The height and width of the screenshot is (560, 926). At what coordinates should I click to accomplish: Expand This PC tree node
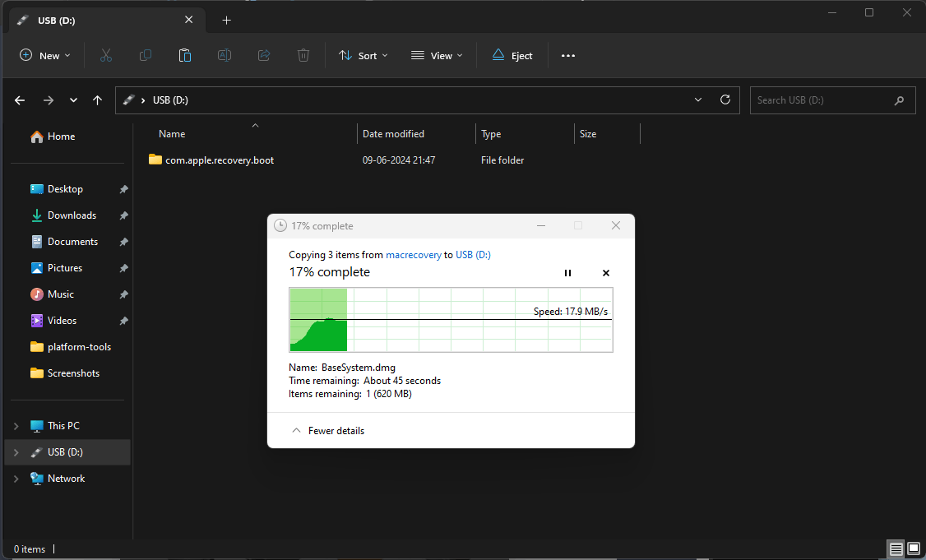16,426
